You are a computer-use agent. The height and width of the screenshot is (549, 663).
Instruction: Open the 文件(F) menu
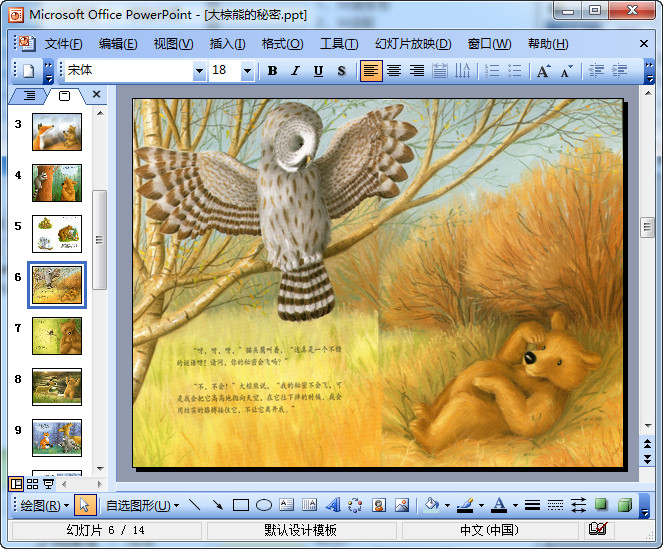(x=63, y=44)
